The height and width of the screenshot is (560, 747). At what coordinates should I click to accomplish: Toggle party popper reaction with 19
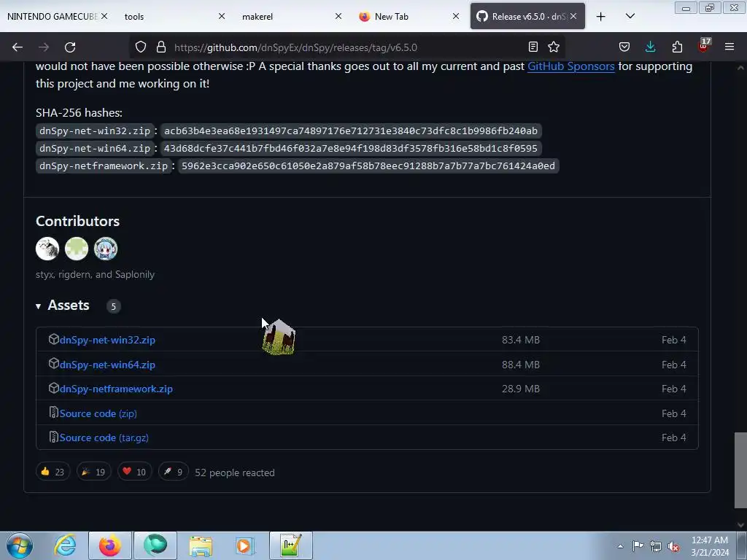pos(94,472)
